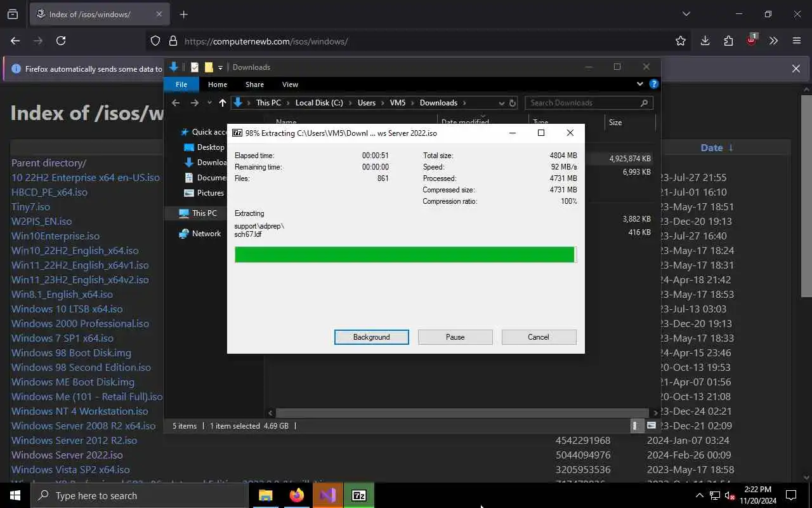The image size is (812, 508).
Task: Open Windows Start menu
Action: [15, 495]
